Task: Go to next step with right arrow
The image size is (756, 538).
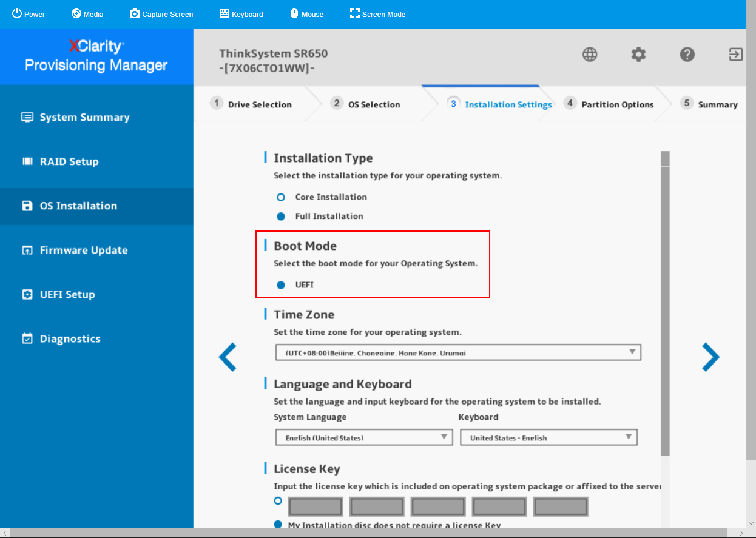Action: pyautogui.click(x=710, y=357)
